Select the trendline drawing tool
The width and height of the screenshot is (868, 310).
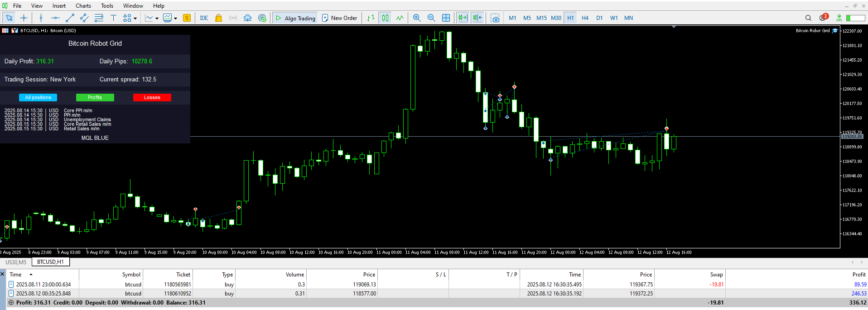pos(70,18)
